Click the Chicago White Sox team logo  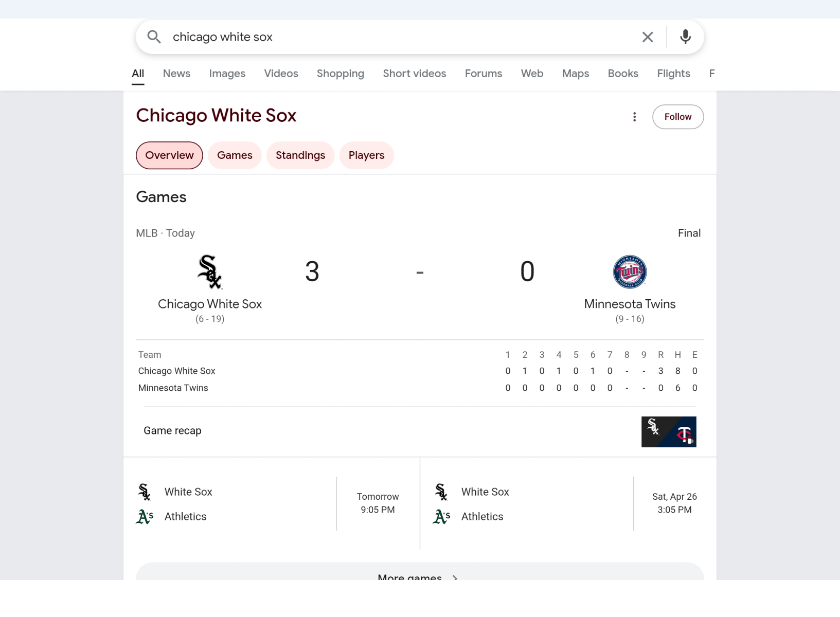(210, 272)
